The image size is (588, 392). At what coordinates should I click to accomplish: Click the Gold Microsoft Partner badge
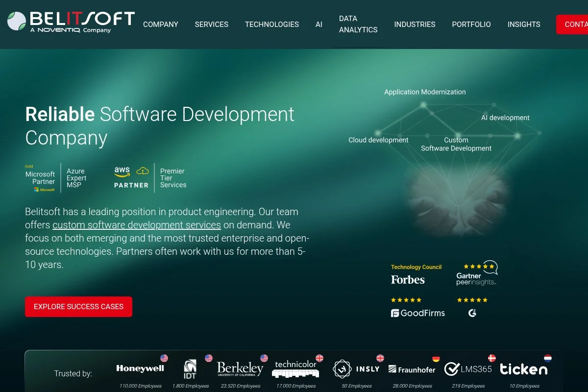pyautogui.click(x=40, y=178)
